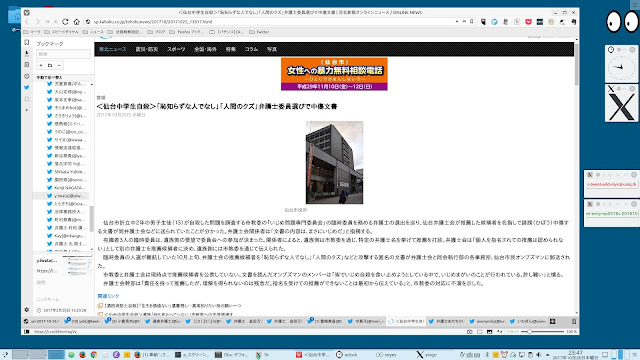Open the 東北ニュース navigation tab
The width and height of the screenshot is (640, 360).
pos(113,49)
